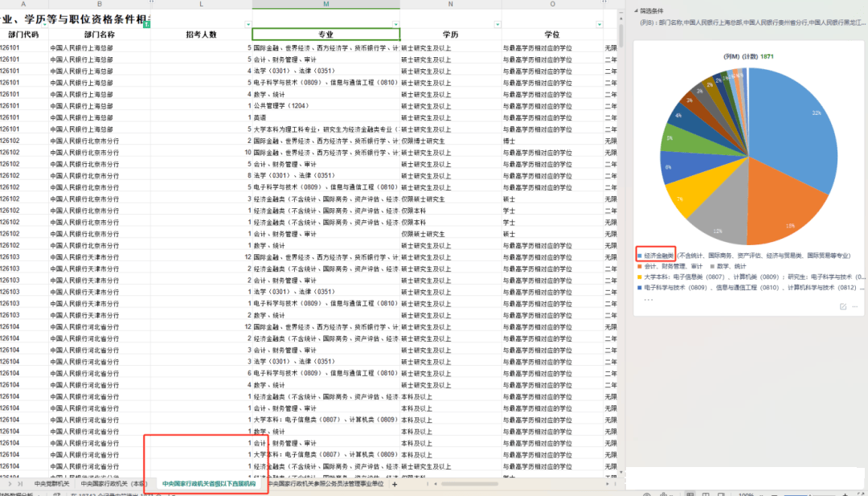
Task: Click the gray 数学、统计 legend swatch
Action: point(712,266)
